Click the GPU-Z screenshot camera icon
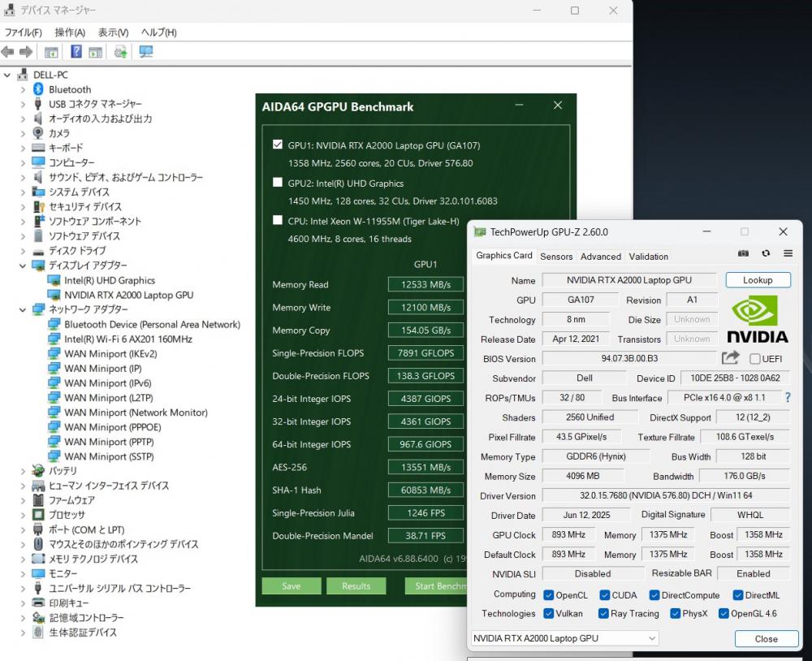The height and width of the screenshot is (661, 812). (743, 253)
